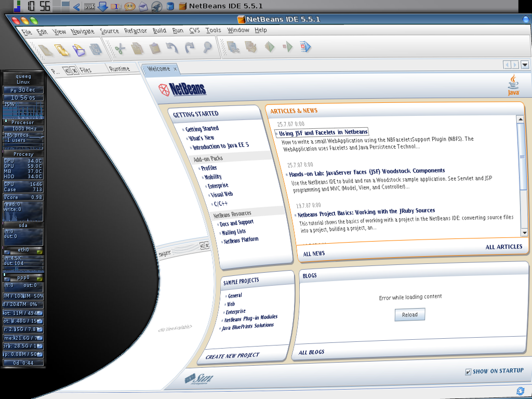532x399 pixels.
Task: Click the Create New Project link
Action: (x=232, y=356)
